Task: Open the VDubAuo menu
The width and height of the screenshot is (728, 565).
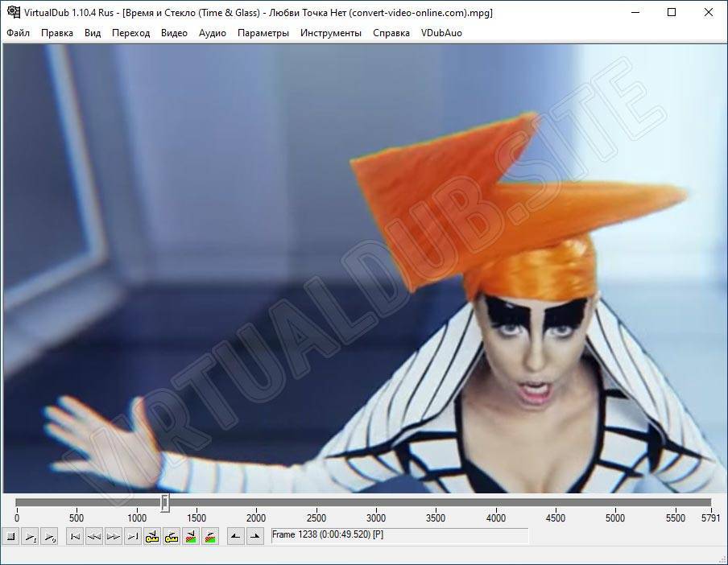Action: click(x=441, y=33)
